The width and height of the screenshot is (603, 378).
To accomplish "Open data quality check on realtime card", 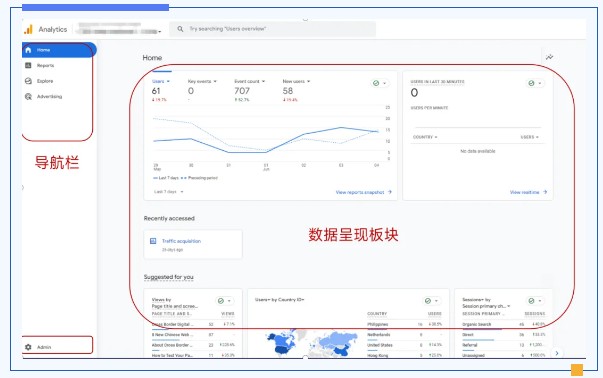I will tap(535, 83).
